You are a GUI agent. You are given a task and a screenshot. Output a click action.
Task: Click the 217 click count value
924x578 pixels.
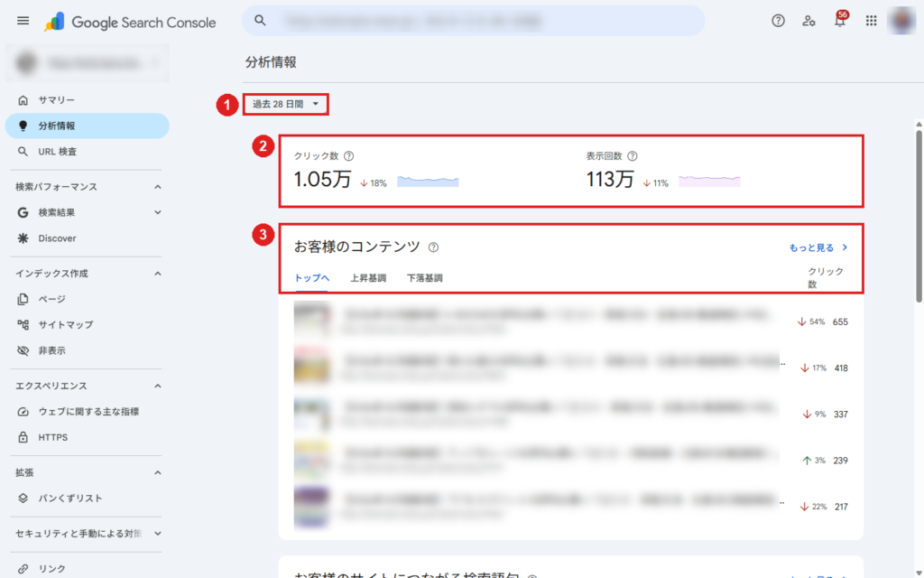pos(841,507)
